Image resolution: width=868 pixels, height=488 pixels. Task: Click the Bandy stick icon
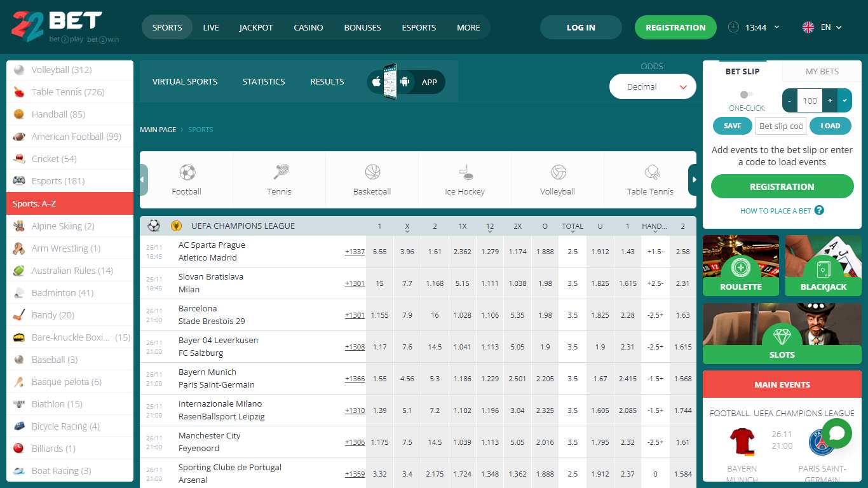(19, 315)
